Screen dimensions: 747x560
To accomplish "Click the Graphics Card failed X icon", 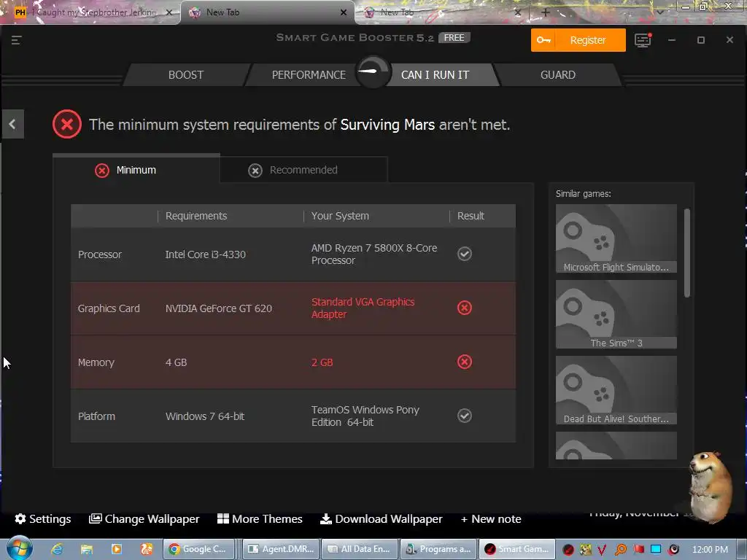I will coord(465,308).
